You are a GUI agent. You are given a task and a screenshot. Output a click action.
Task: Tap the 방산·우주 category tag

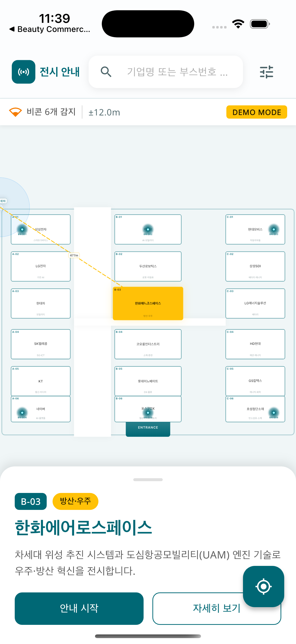tap(75, 501)
